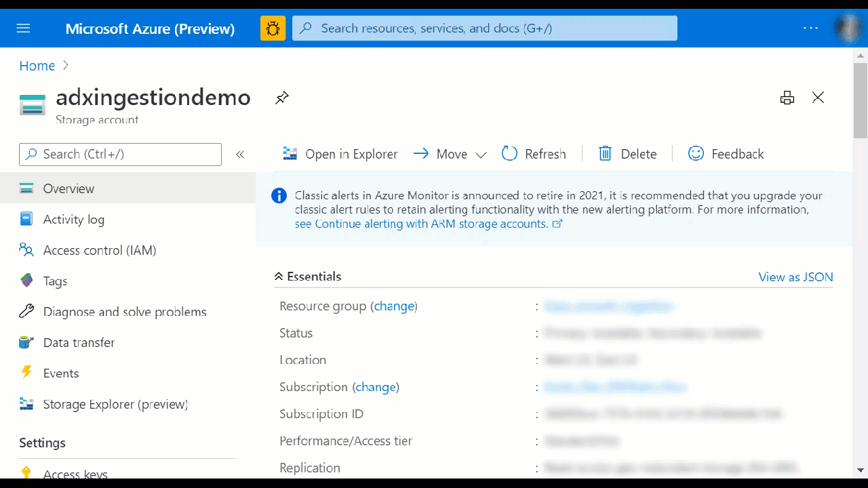Click the bug report icon

tap(273, 28)
